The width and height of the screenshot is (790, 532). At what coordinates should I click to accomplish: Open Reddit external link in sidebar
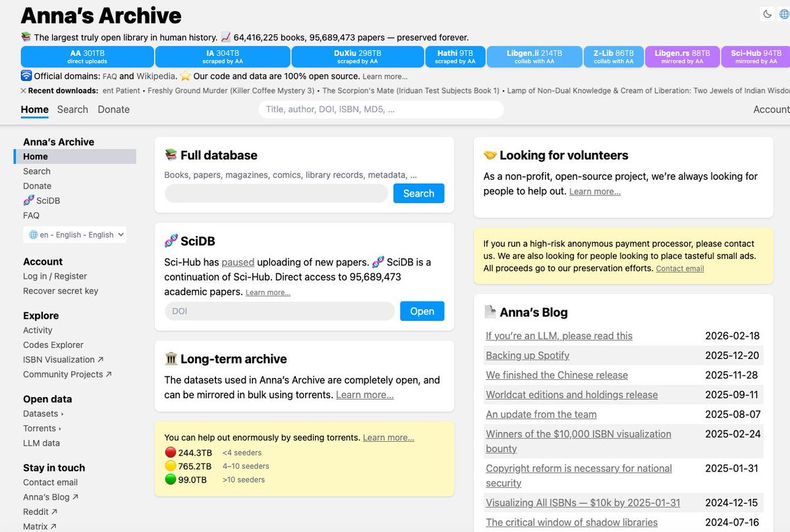(40, 512)
